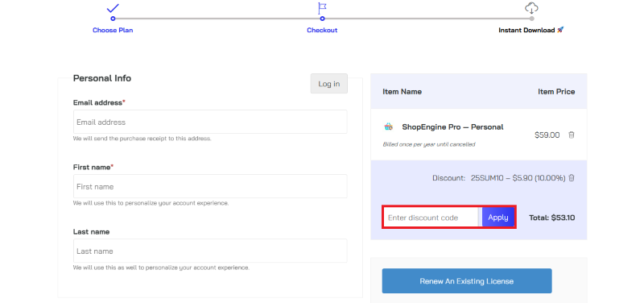644x303 pixels.
Task: Click the Log in button
Action: coord(329,84)
